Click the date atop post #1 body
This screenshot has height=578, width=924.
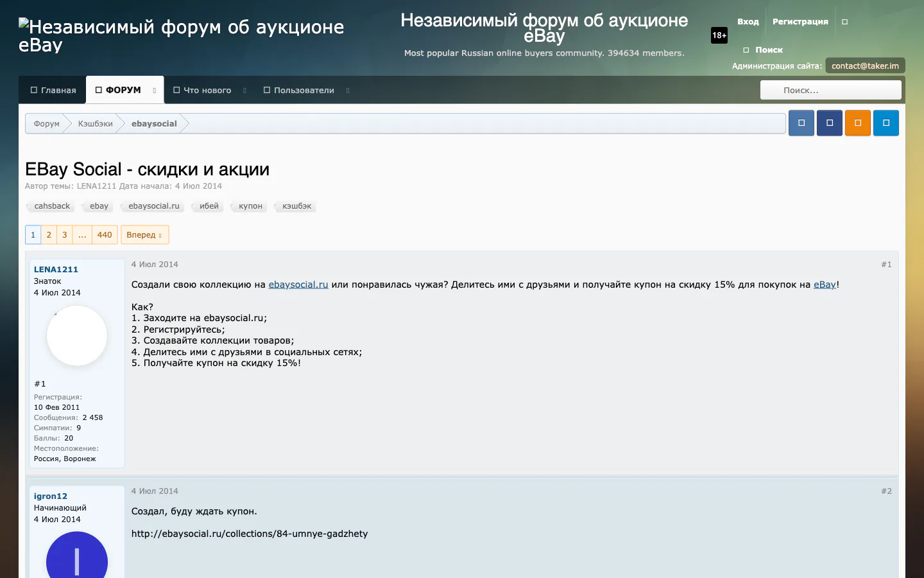click(x=155, y=265)
